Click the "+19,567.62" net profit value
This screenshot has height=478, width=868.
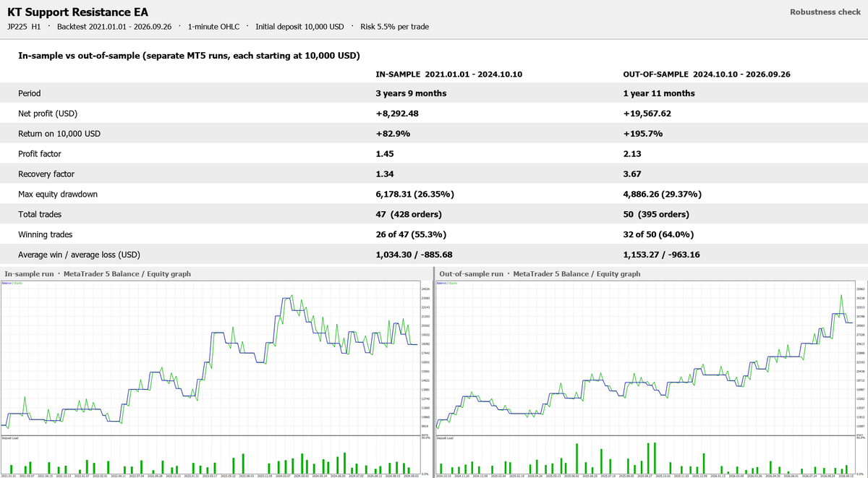click(x=647, y=114)
